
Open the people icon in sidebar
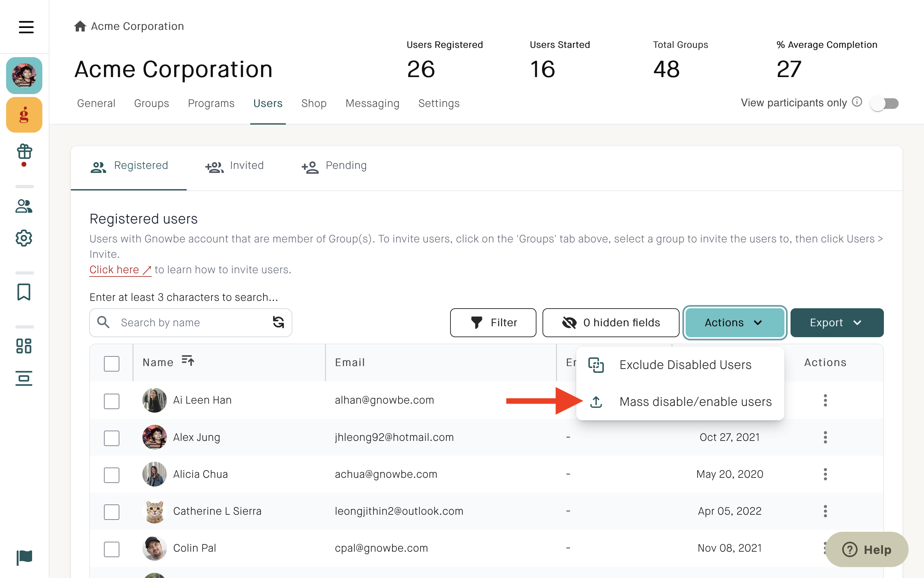coord(24,206)
